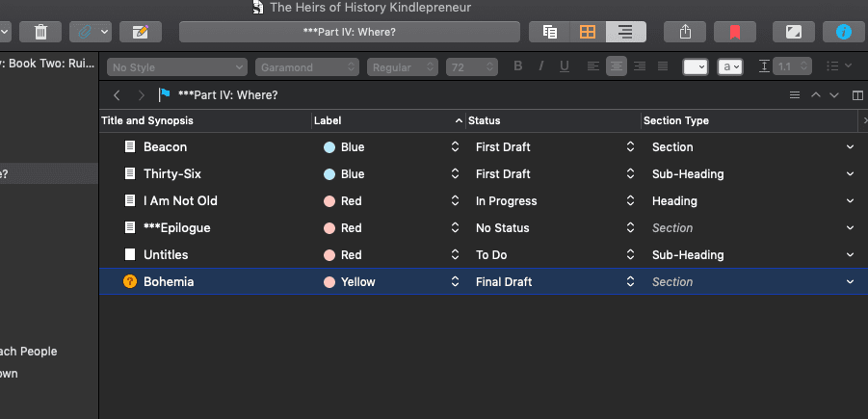Change the Label of I Am Not Old
868x419 pixels.
coord(455,201)
